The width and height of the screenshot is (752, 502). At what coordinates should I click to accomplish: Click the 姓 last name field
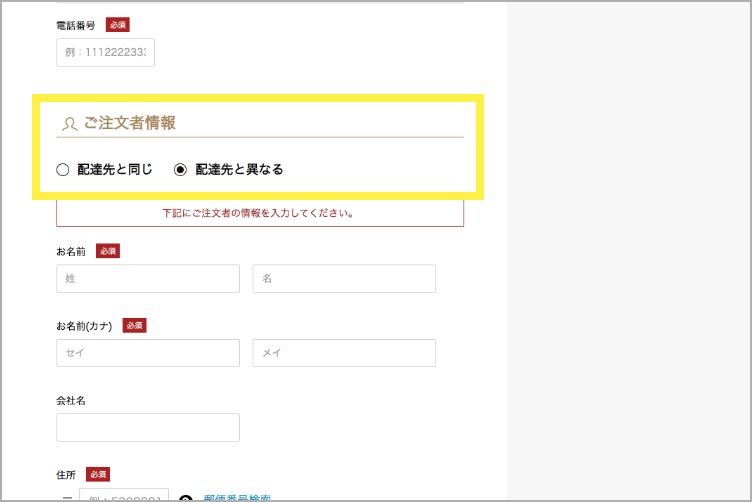coord(148,279)
